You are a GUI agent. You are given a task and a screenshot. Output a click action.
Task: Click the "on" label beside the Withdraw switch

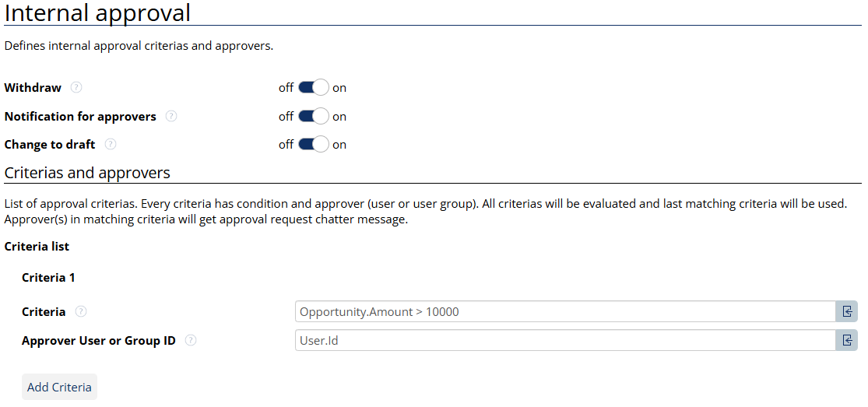click(339, 88)
